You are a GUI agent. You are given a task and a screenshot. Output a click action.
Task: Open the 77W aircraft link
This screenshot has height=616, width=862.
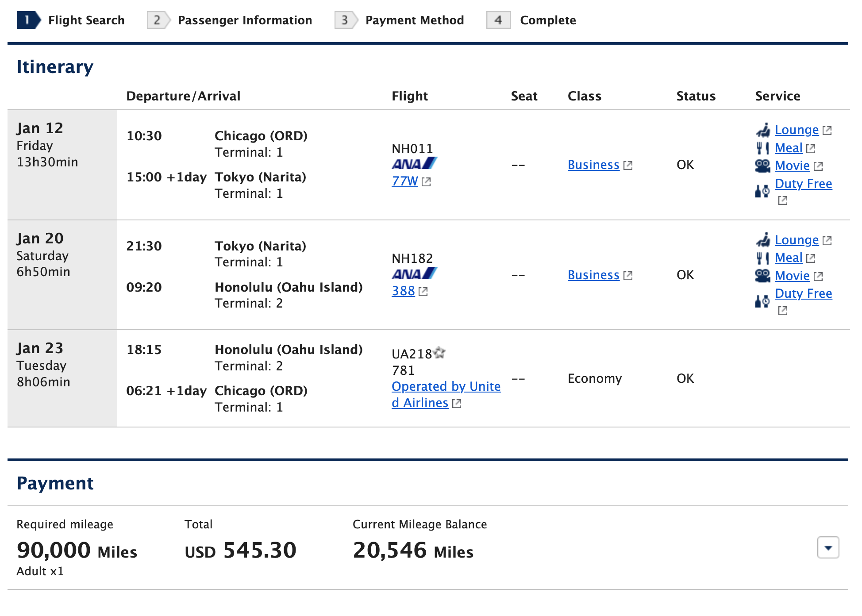(x=404, y=181)
